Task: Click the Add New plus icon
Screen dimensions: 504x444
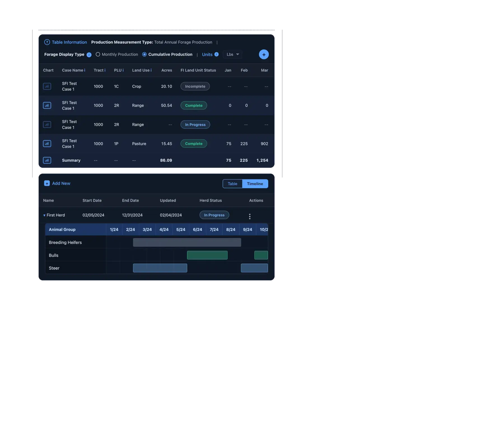Action: point(47,183)
